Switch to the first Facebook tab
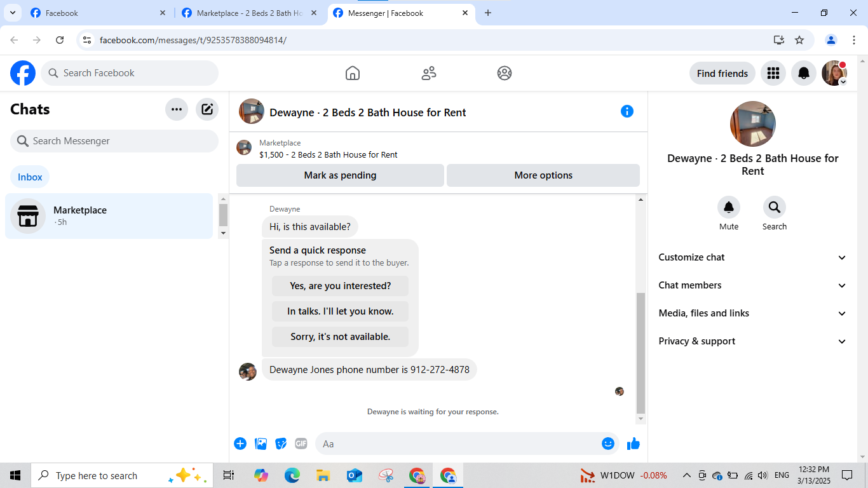868x488 pixels. click(x=98, y=13)
